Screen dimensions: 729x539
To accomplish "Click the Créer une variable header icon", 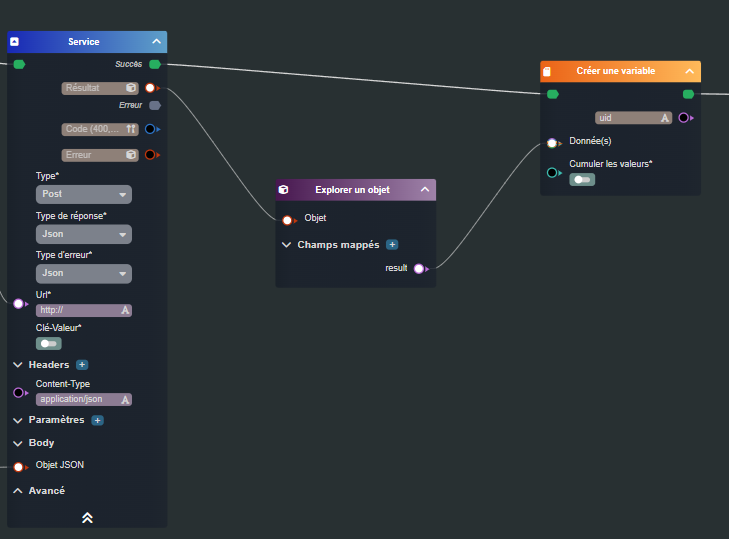I will coord(547,71).
